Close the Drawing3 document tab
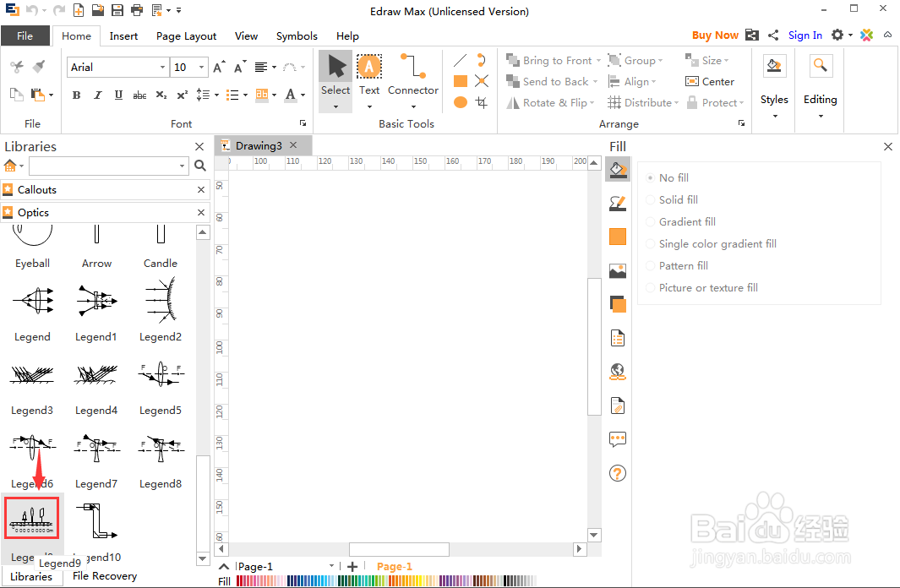Viewport: 900px width, 588px height. 293,145
